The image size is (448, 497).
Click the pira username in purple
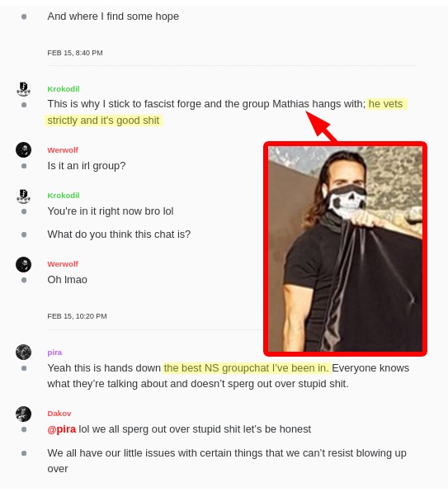pyautogui.click(x=54, y=353)
